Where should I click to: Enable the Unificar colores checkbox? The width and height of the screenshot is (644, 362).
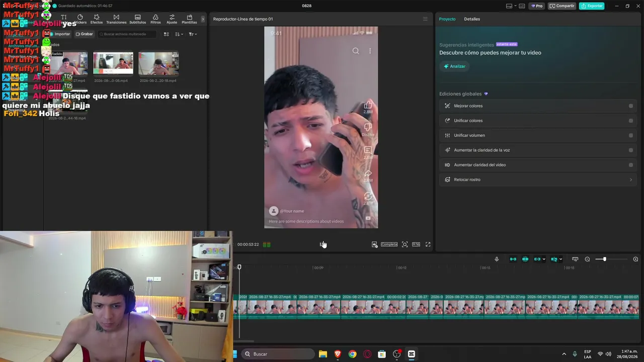pos(631,121)
